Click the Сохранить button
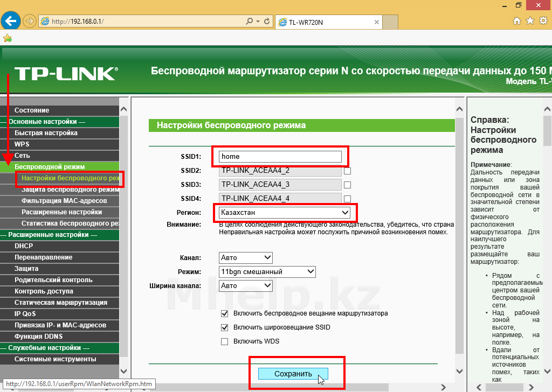Viewport: 552px width, 392px height. click(293, 374)
